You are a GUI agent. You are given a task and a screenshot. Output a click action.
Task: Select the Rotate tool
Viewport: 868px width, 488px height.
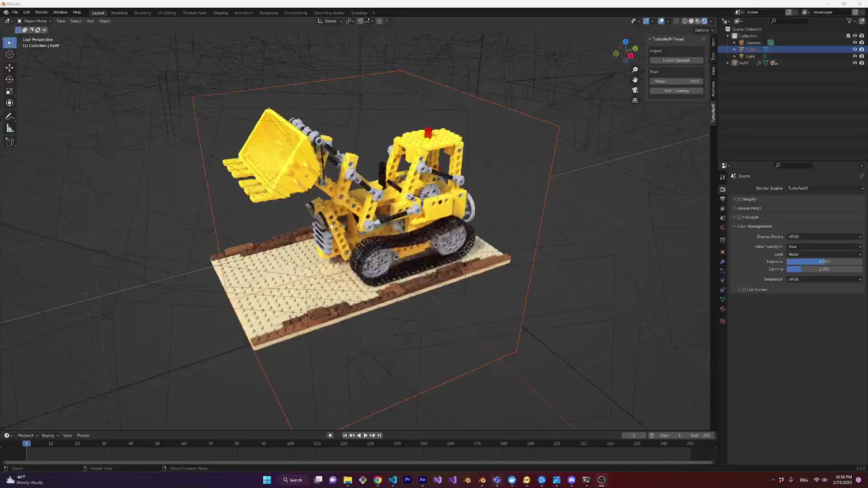(x=9, y=79)
